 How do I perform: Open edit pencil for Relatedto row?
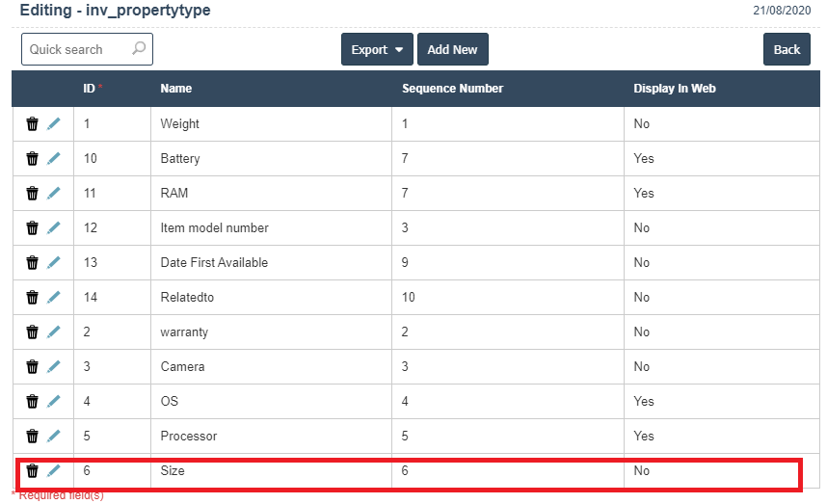pyautogui.click(x=54, y=297)
